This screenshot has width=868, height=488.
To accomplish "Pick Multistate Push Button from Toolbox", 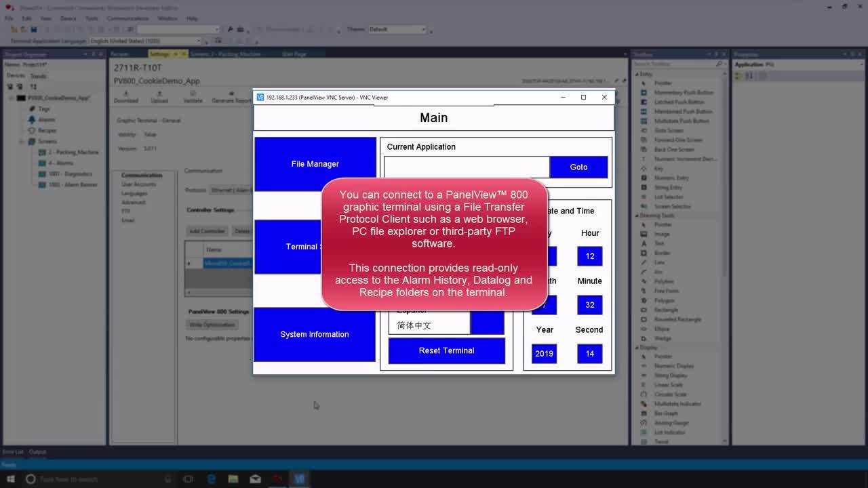I will point(682,121).
